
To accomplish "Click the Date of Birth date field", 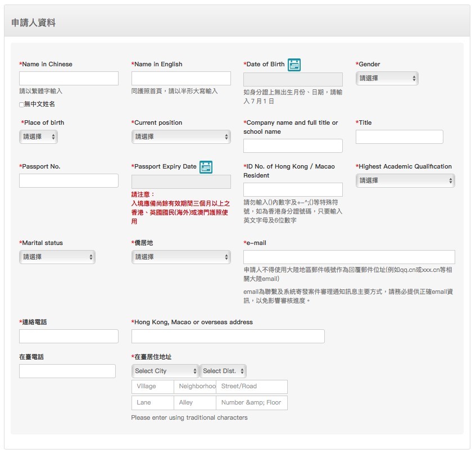I will 293,79.
